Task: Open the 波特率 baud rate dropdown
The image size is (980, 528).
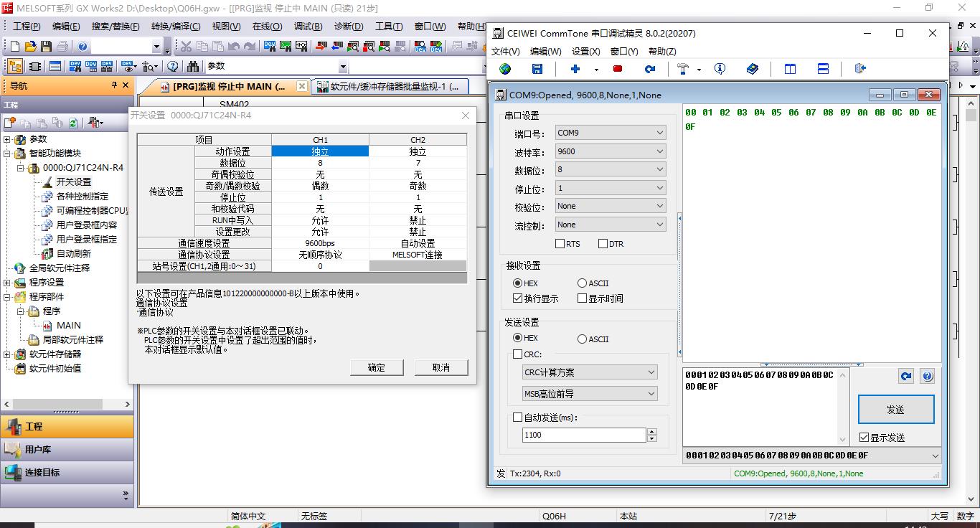Action: pos(610,151)
